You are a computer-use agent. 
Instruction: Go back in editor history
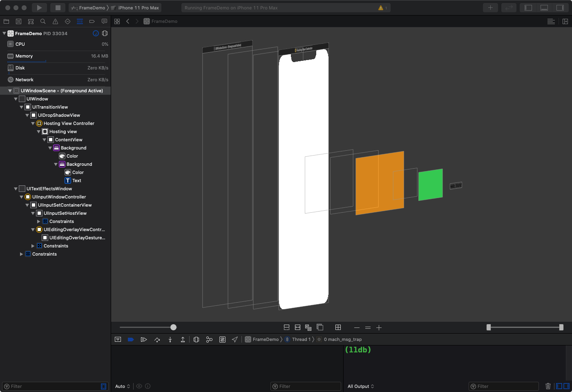128,21
